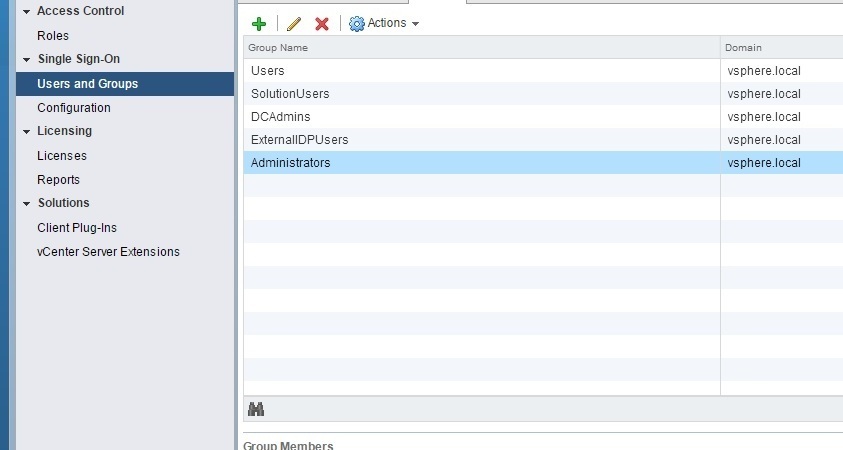Click the binoculars Find icon

[256, 409]
